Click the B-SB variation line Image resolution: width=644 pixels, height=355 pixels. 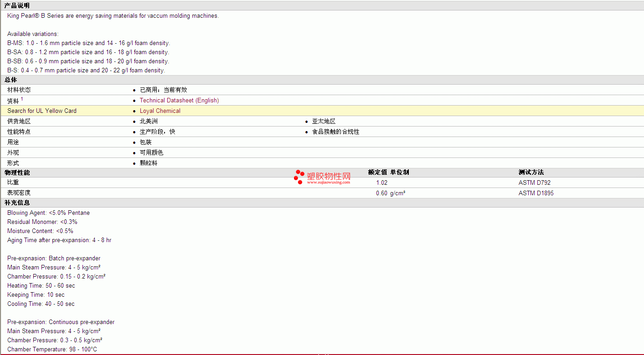88,61
